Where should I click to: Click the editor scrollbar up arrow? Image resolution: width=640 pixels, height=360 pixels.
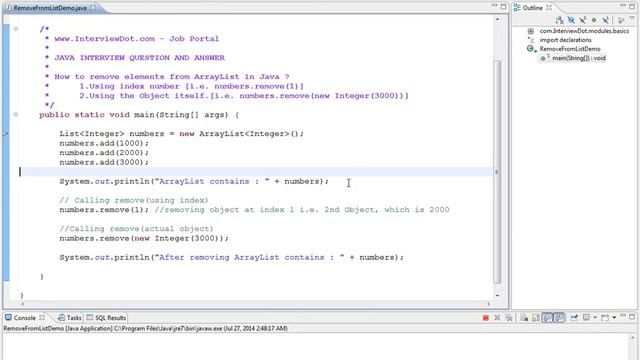click(497, 19)
